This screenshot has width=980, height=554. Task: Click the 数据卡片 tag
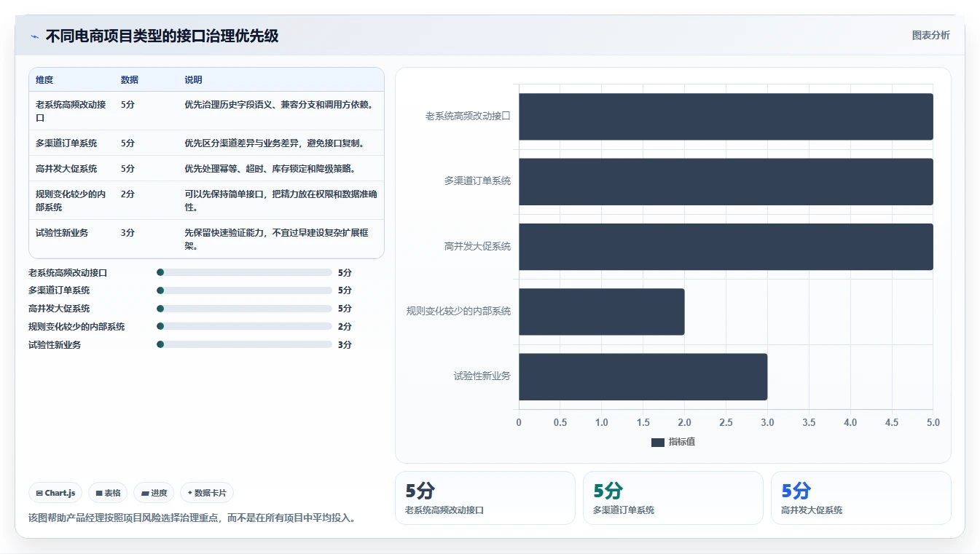(x=207, y=493)
